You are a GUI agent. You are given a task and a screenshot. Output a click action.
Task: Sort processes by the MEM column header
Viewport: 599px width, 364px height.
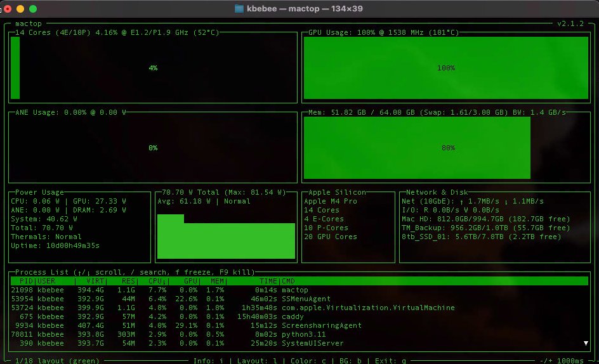(217, 281)
